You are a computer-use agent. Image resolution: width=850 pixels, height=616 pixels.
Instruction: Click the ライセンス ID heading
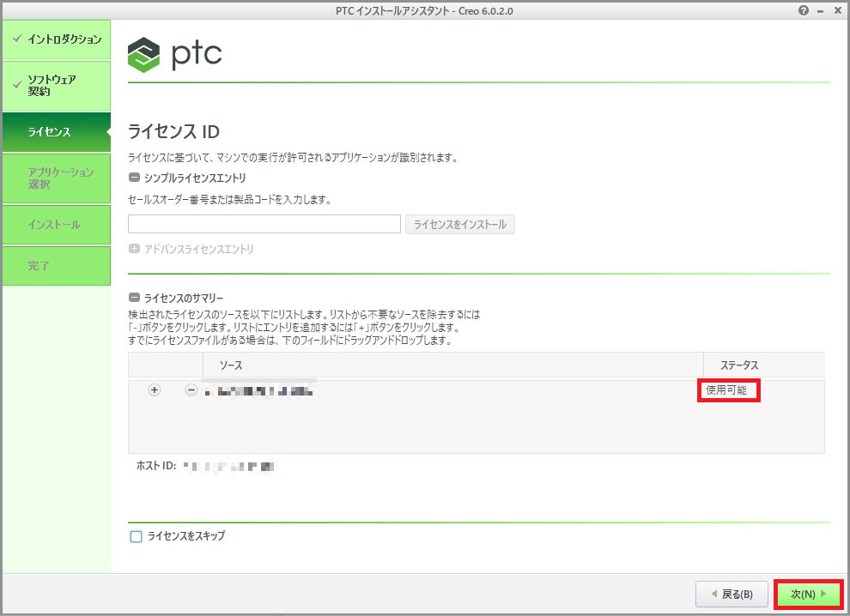(173, 131)
